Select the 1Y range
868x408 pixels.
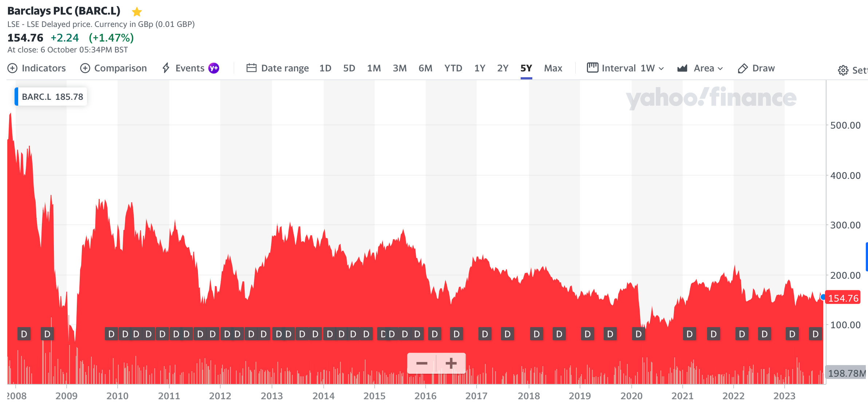point(480,68)
